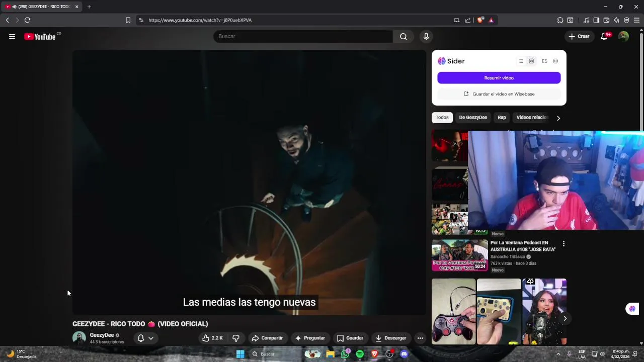Viewport: 644px width, 362px height.
Task: Open the browser extensions puzzle icon
Action: coord(560,20)
